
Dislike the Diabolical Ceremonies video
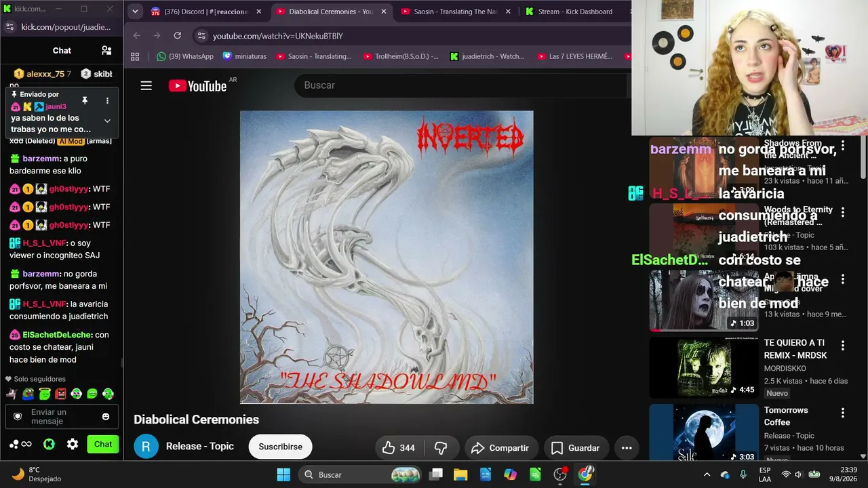coord(441,448)
